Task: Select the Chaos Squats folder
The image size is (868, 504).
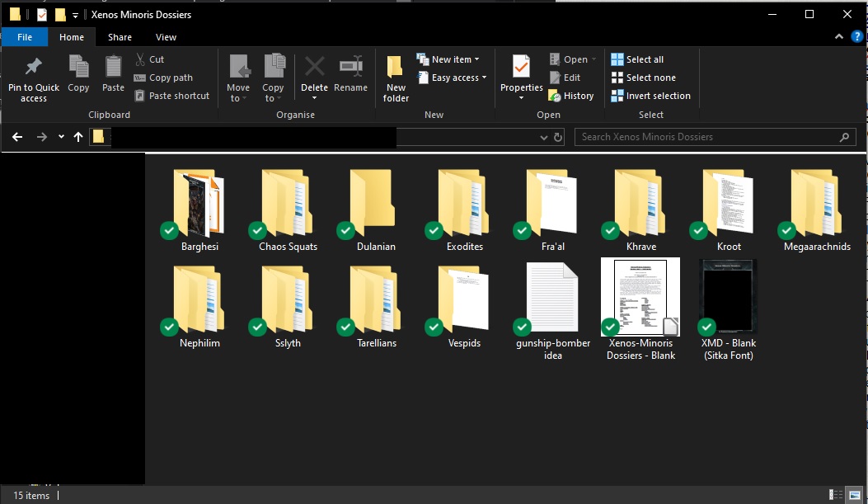Action: tap(288, 210)
